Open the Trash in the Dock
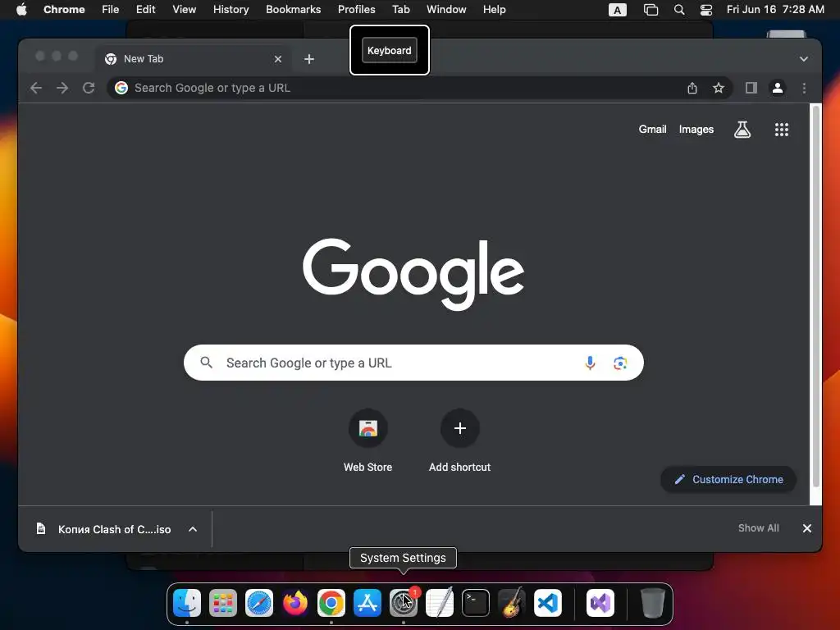Screen dimensions: 840x630 point(653,603)
